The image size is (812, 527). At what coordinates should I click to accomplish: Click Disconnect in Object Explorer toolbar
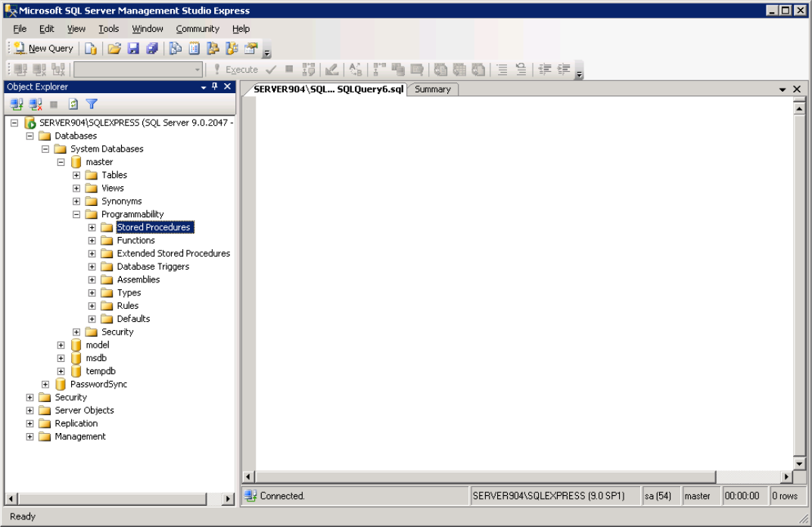[x=35, y=104]
